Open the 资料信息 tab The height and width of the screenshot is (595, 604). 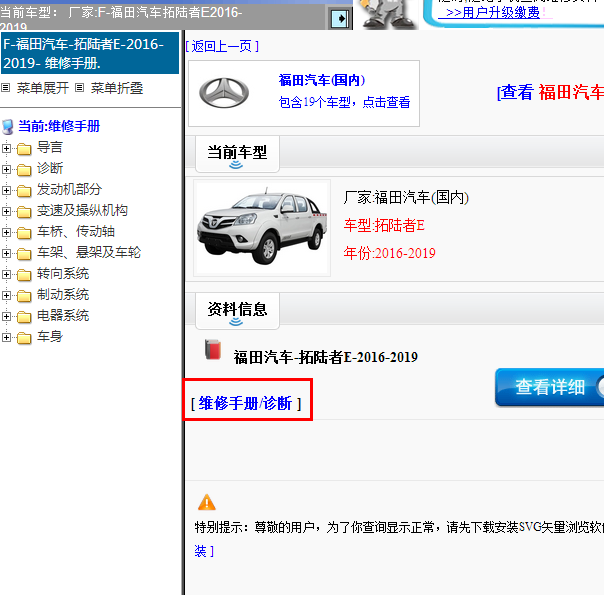(x=237, y=311)
